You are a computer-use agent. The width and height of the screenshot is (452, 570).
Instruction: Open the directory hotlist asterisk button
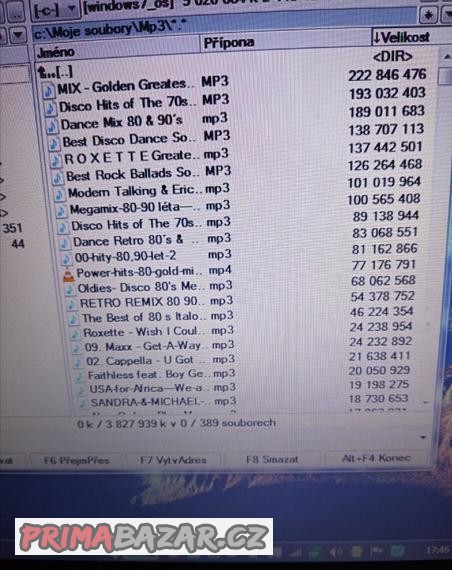tap(429, 15)
